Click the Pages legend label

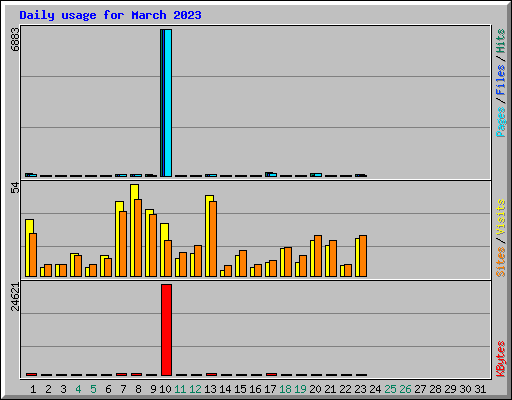click(x=500, y=122)
